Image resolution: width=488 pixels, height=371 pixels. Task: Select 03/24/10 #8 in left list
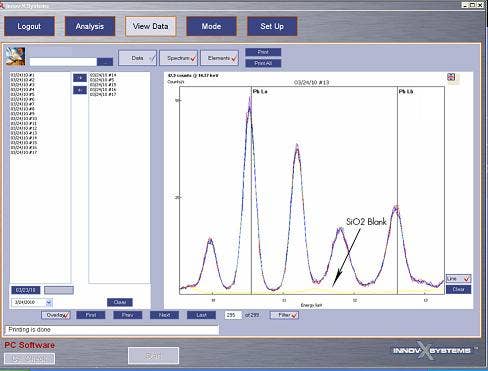(x=22, y=109)
